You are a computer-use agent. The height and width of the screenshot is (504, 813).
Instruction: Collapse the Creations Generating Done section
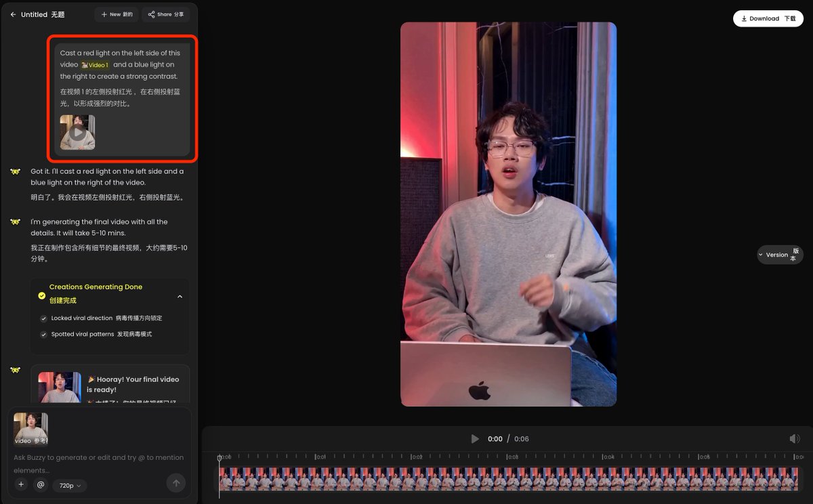coord(180,297)
